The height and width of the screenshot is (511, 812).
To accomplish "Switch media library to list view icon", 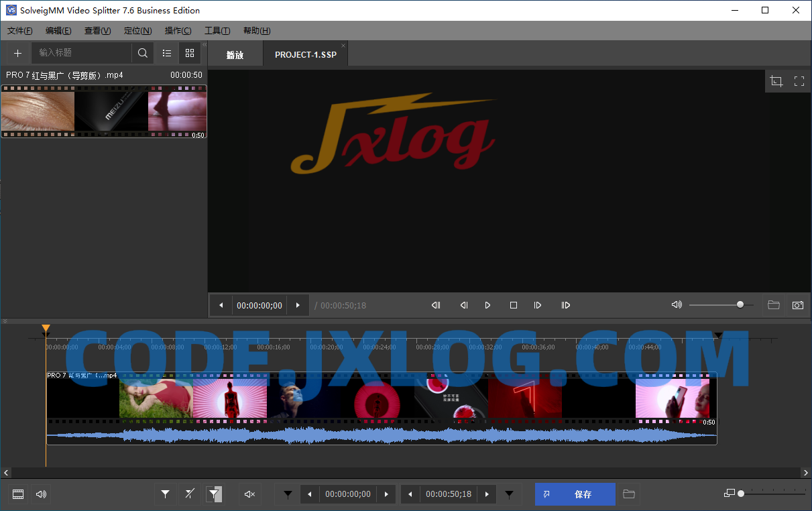I will tap(166, 53).
